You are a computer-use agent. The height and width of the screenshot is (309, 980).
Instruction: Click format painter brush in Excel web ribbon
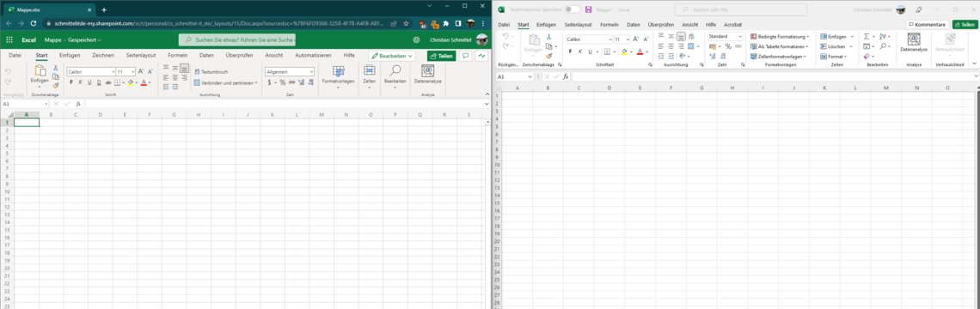(x=56, y=86)
